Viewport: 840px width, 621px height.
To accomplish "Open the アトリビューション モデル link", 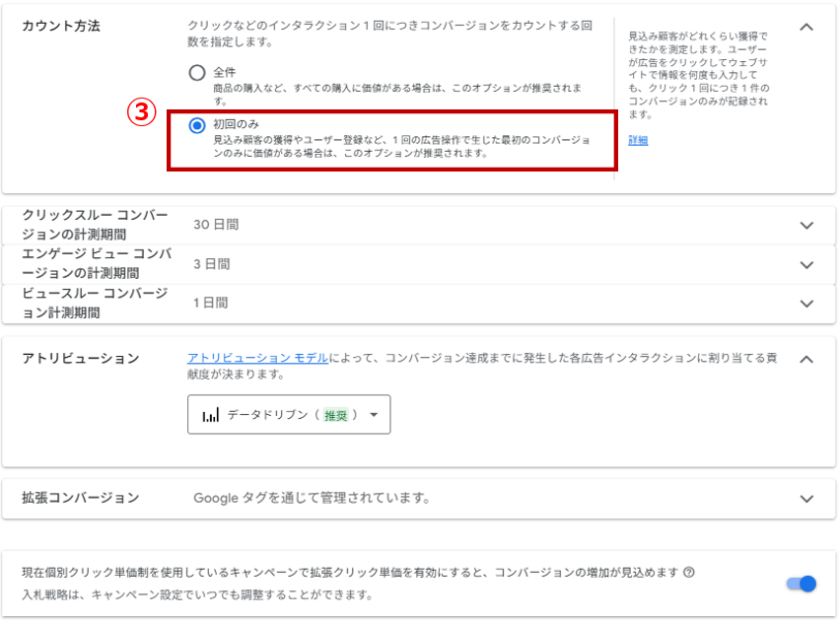I will click(258, 358).
